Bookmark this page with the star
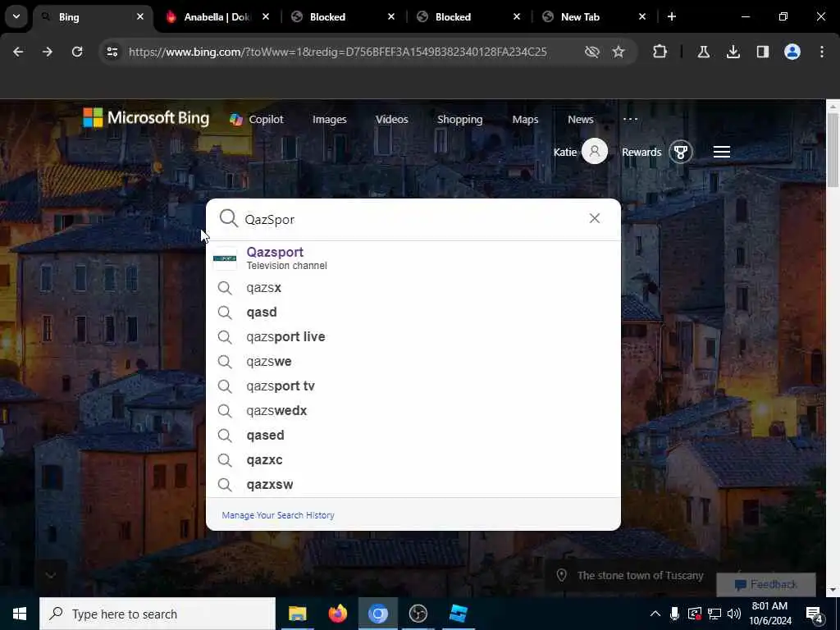This screenshot has width=840, height=630. point(619,52)
